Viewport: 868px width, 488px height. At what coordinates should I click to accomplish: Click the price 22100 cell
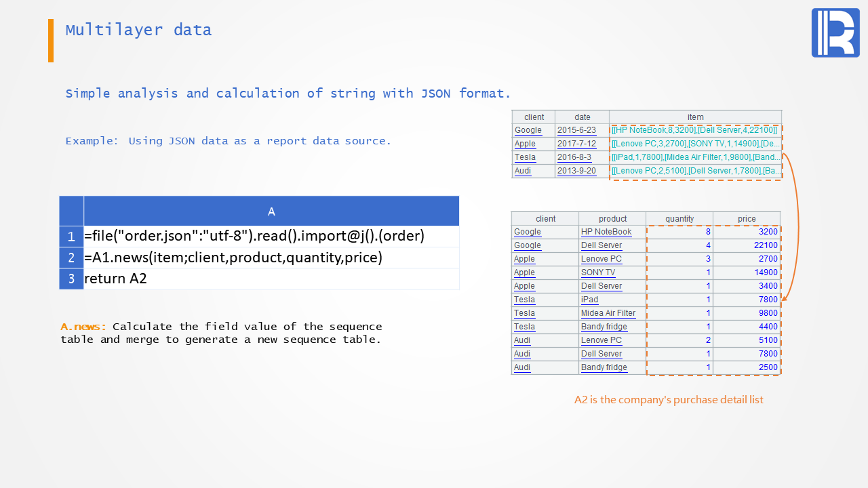pos(747,245)
